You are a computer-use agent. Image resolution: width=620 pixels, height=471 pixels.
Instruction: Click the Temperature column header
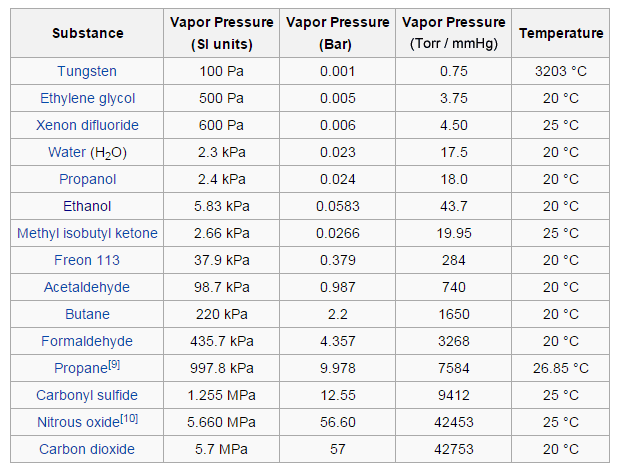coord(561,33)
